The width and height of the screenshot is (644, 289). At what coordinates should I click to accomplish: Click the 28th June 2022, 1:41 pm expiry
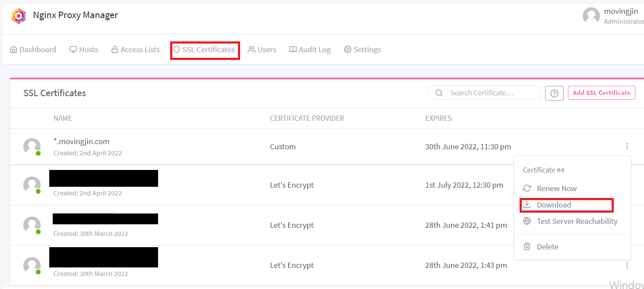pyautogui.click(x=466, y=225)
